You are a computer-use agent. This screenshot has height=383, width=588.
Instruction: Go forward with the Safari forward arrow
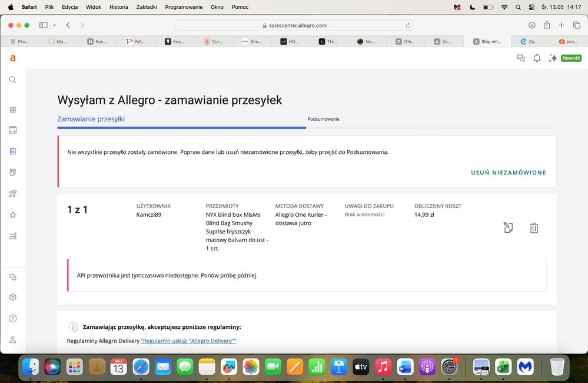[82, 25]
